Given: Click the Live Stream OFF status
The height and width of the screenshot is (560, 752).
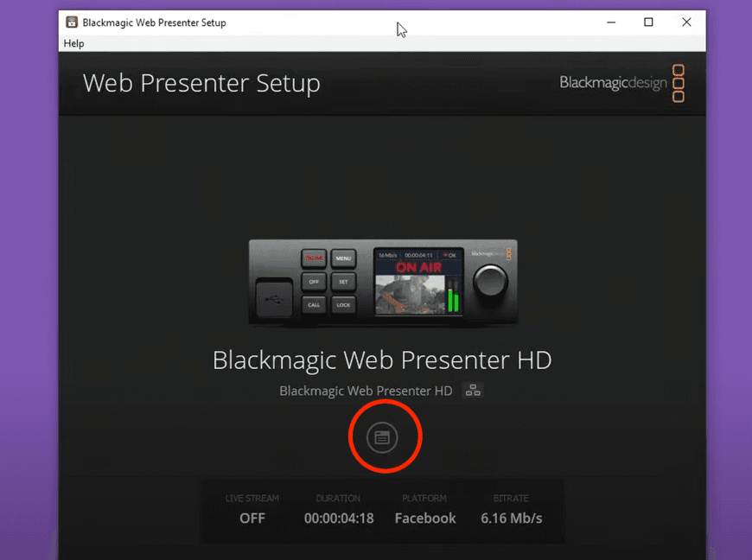Looking at the screenshot, I should click(252, 519).
